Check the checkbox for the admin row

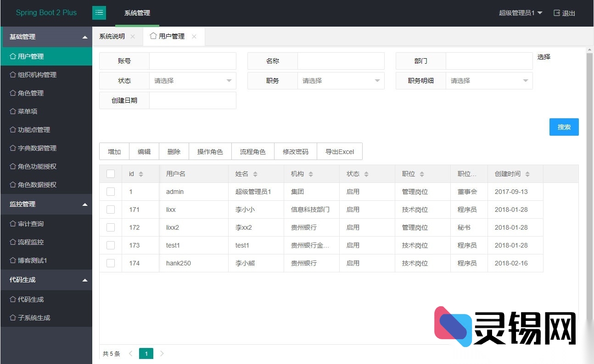point(110,192)
